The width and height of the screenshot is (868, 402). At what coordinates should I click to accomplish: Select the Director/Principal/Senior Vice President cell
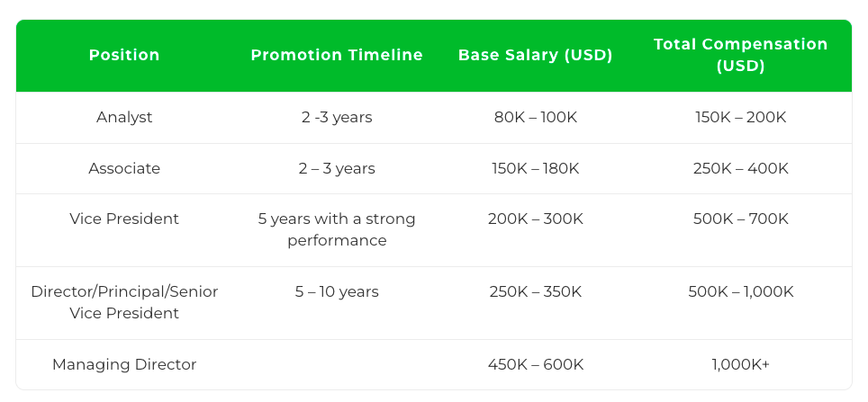tap(124, 302)
